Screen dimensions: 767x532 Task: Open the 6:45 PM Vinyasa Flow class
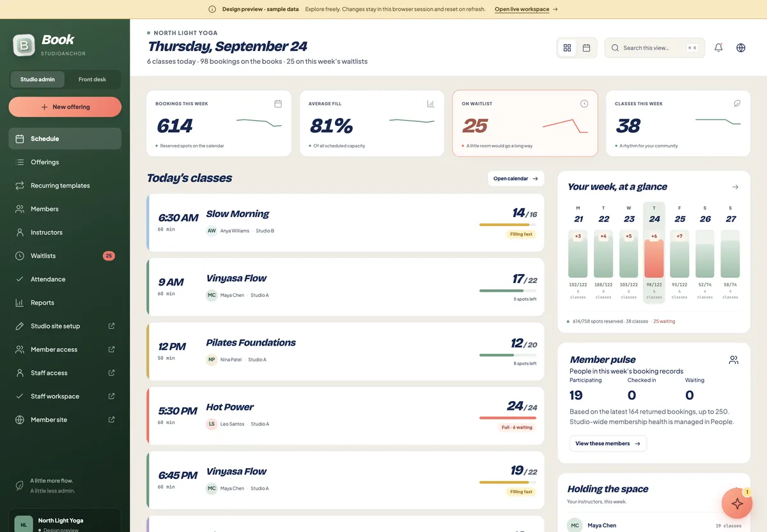[x=345, y=481]
